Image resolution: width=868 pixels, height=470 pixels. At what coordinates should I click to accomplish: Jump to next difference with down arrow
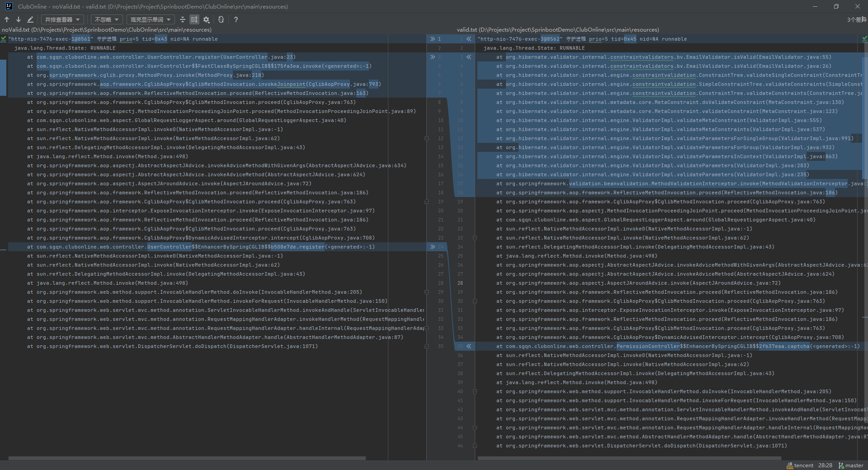point(19,19)
